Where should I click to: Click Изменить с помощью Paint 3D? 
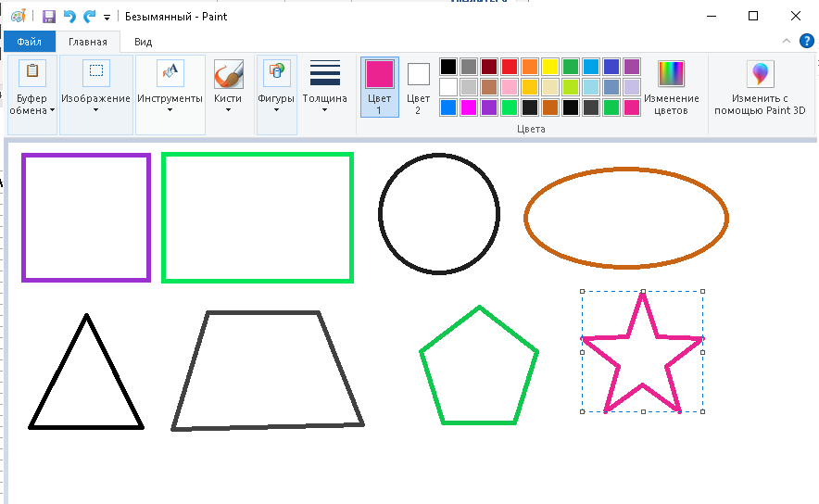click(760, 87)
